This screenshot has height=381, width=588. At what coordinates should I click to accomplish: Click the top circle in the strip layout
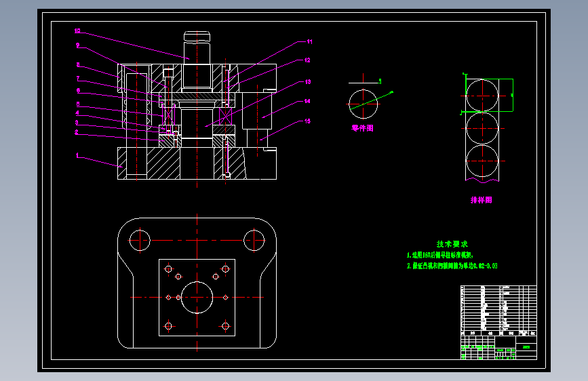click(x=482, y=96)
